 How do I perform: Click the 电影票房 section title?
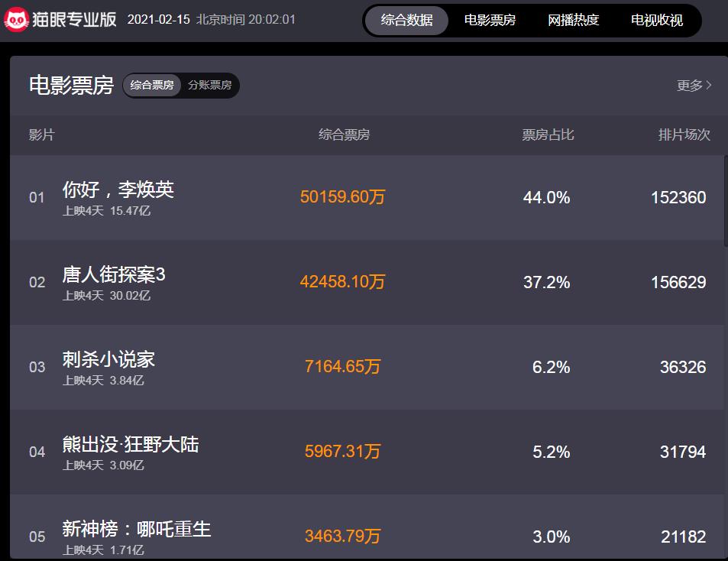click(x=71, y=85)
